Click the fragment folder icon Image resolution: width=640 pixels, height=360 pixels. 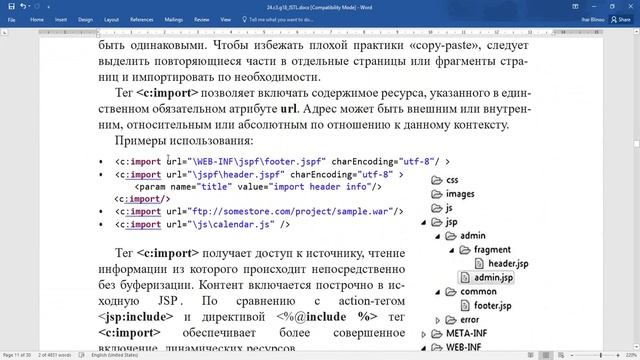point(465,250)
